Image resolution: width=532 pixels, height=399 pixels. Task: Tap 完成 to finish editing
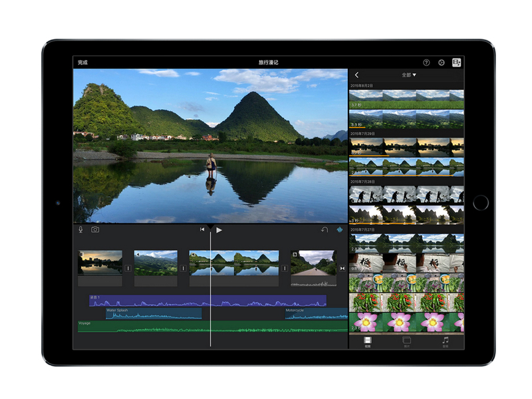(82, 63)
